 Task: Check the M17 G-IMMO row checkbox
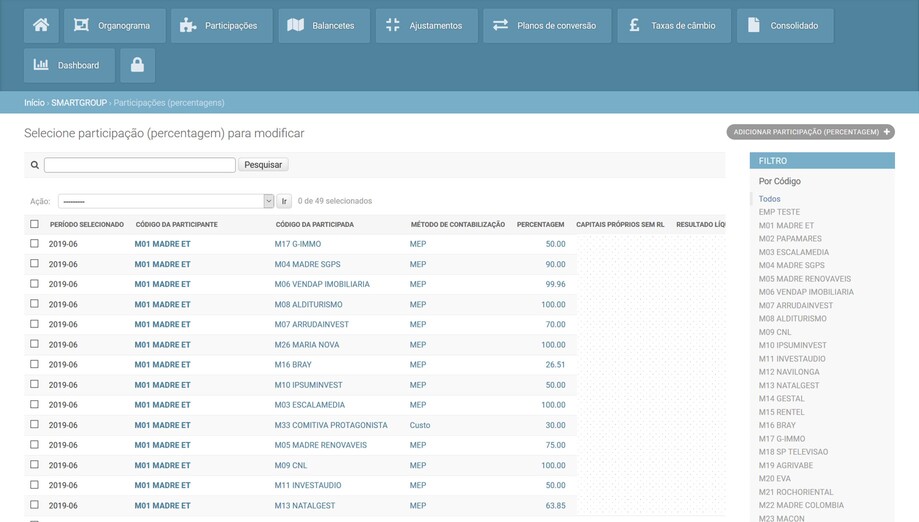point(35,244)
